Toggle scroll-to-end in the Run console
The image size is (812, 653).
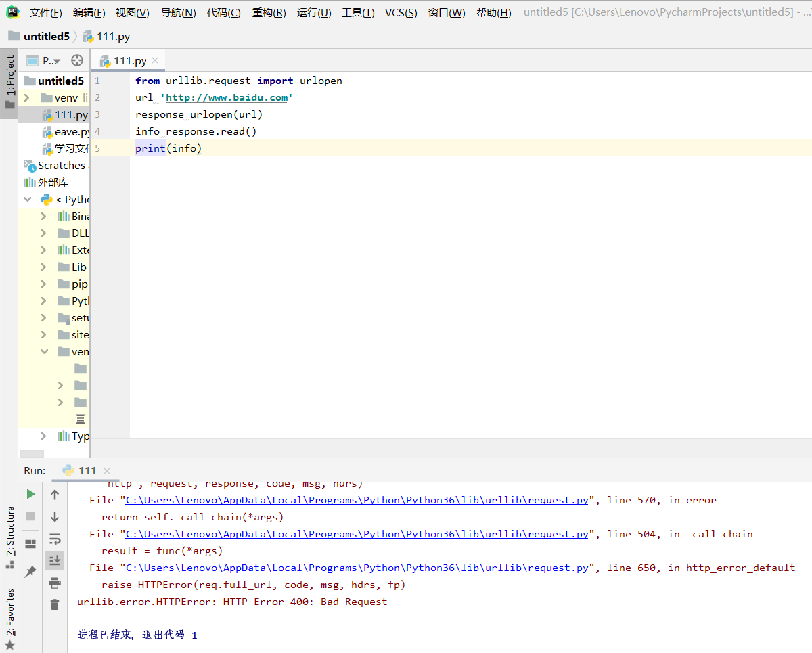55,560
